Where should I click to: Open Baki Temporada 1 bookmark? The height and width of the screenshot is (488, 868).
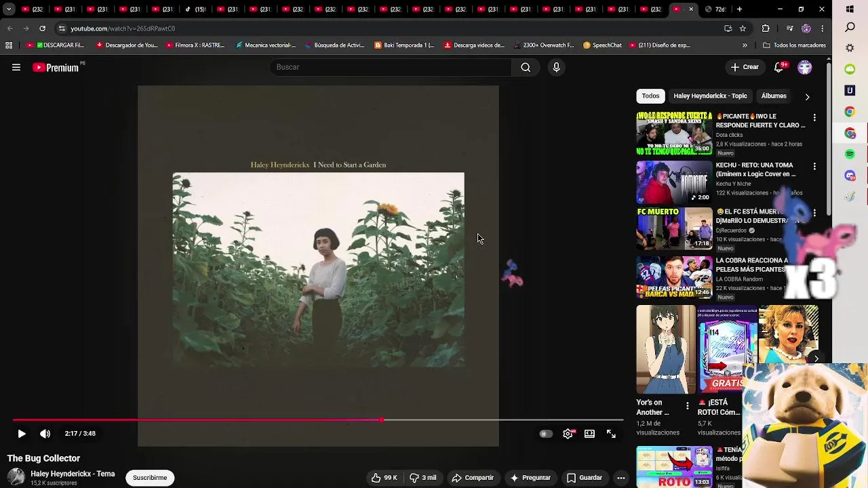(404, 45)
